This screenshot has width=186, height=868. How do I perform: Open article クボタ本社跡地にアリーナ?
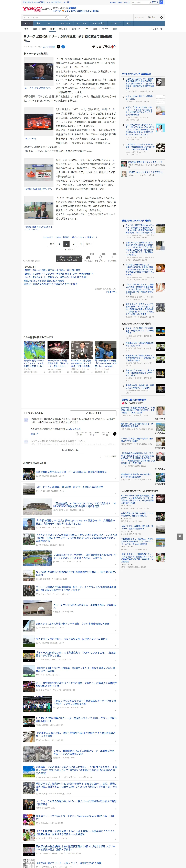click(x=69, y=863)
